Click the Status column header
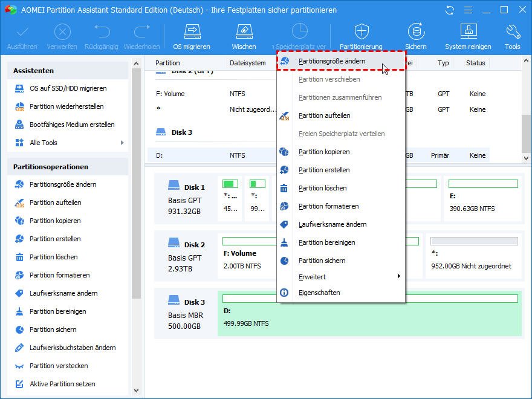 [x=475, y=63]
